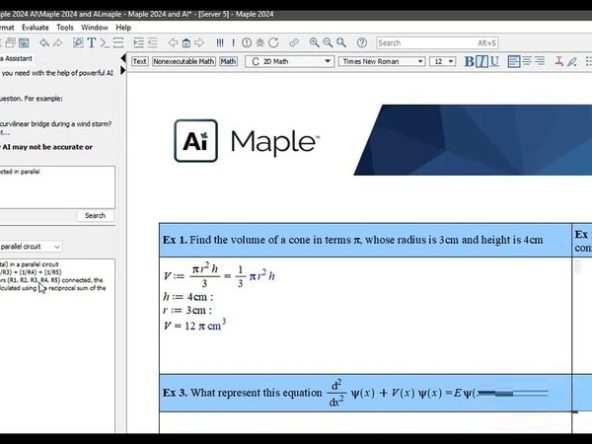Open the home page icon
The width and height of the screenshot is (592, 444).
186,43
